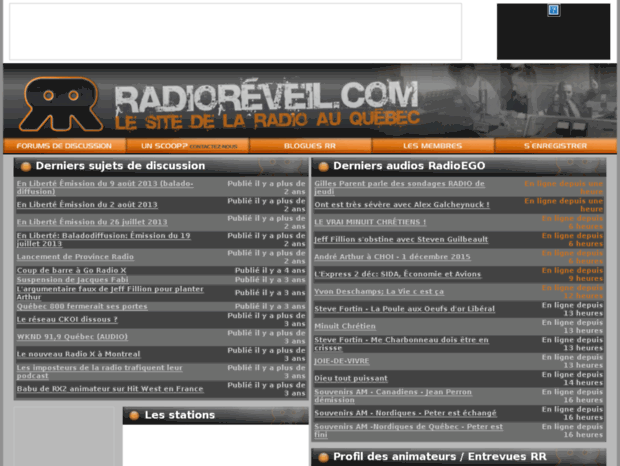The width and height of the screenshot is (620, 466).
Task: Open Le nouveau Radio X à Montreal
Action: (79, 354)
